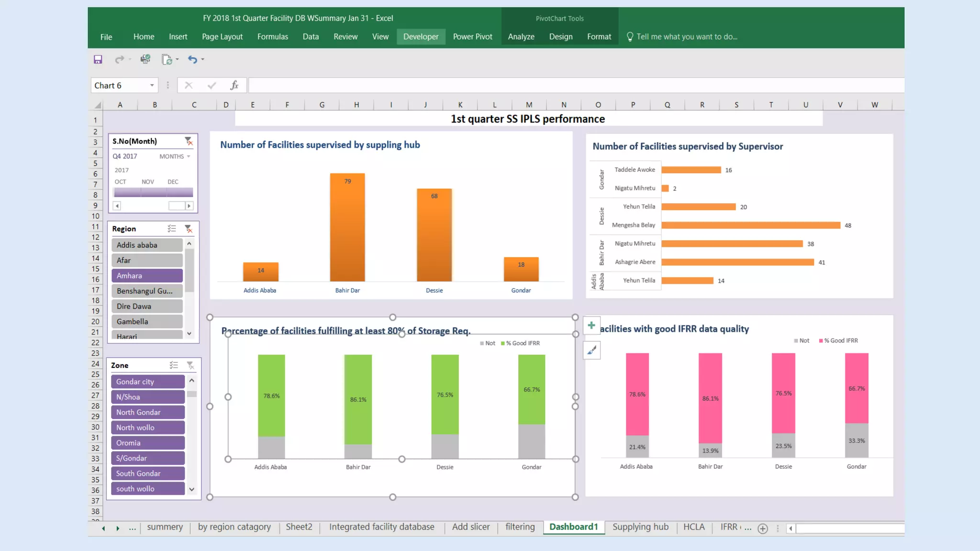
Task: Select the North Gondar zone button
Action: click(147, 412)
